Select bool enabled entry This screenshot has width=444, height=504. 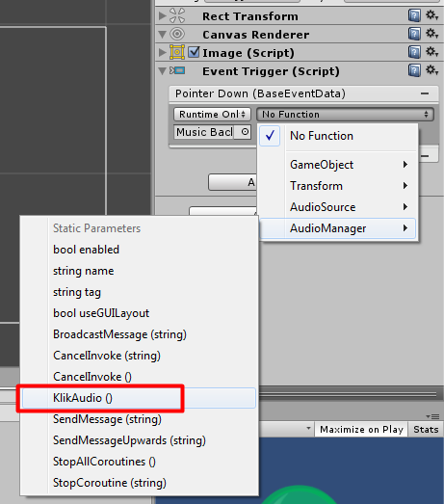pyautogui.click(x=139, y=250)
